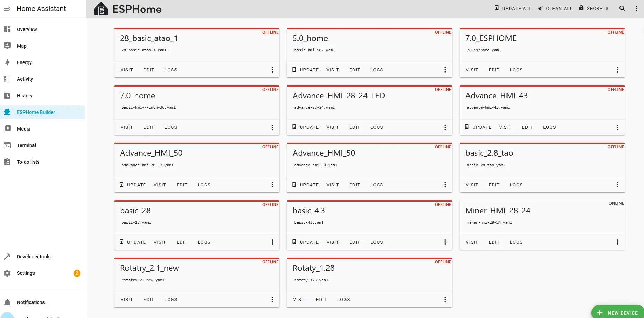The height and width of the screenshot is (318, 644).
Task: Click the Settings gear icon
Action: pos(7,273)
